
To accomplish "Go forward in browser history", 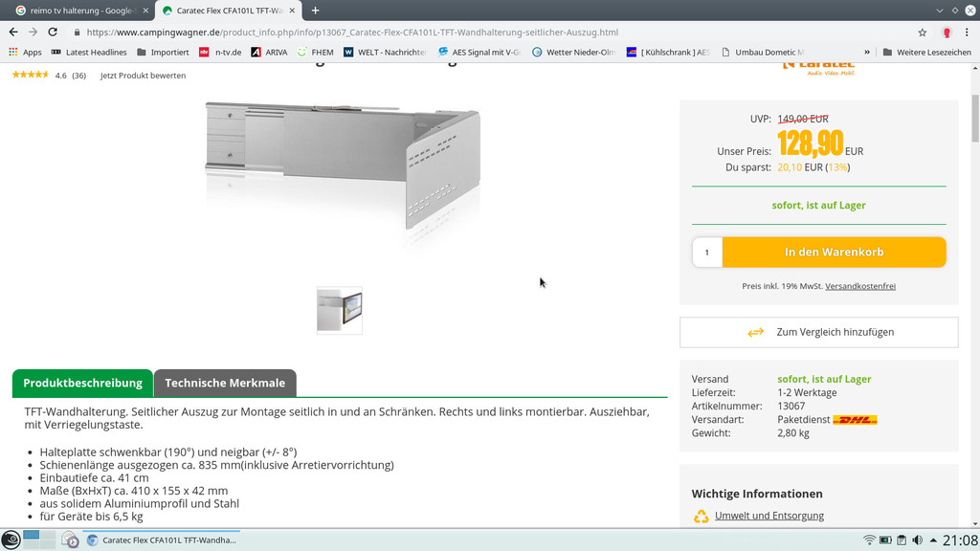I will point(33,32).
